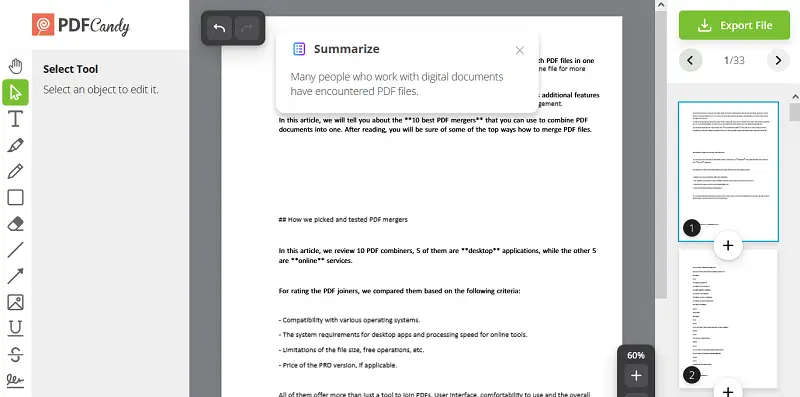
Task: Click the document scrollbar up arrow
Action: click(x=661, y=5)
